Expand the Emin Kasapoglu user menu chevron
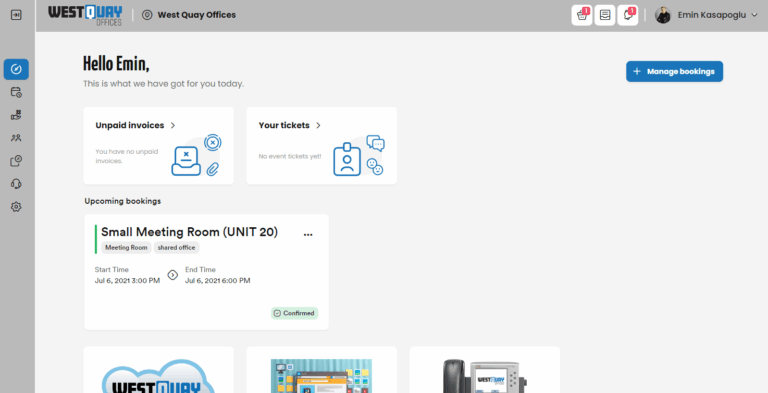The width and height of the screenshot is (768, 393). click(x=754, y=15)
